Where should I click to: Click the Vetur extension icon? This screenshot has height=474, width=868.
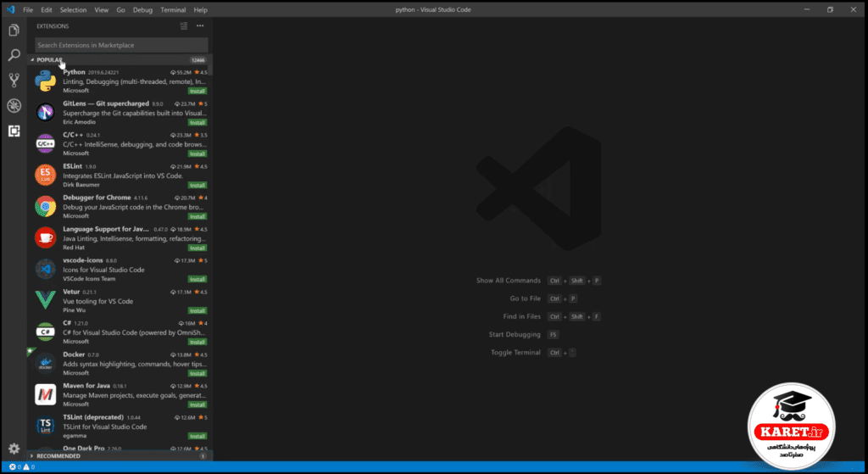pos(46,301)
